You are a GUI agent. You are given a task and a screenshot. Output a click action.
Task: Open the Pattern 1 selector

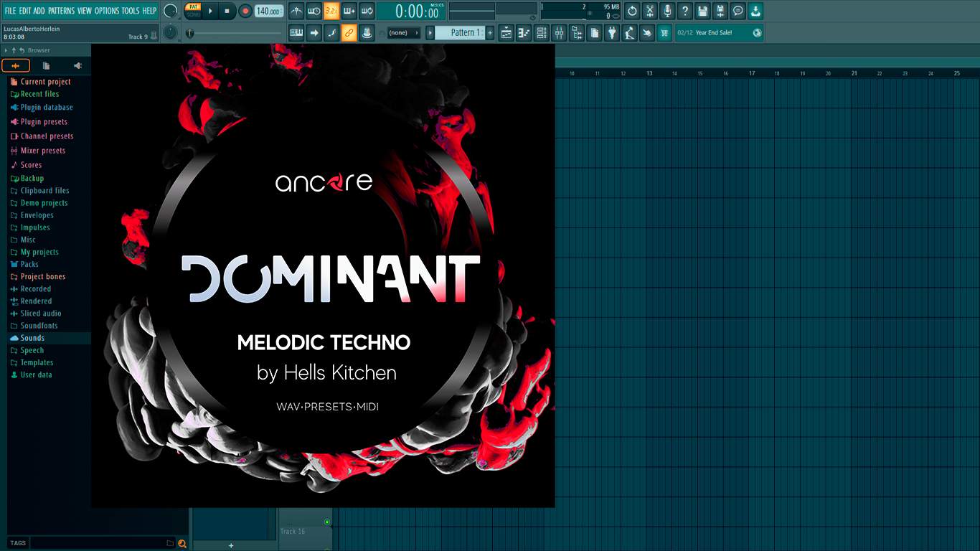click(460, 32)
